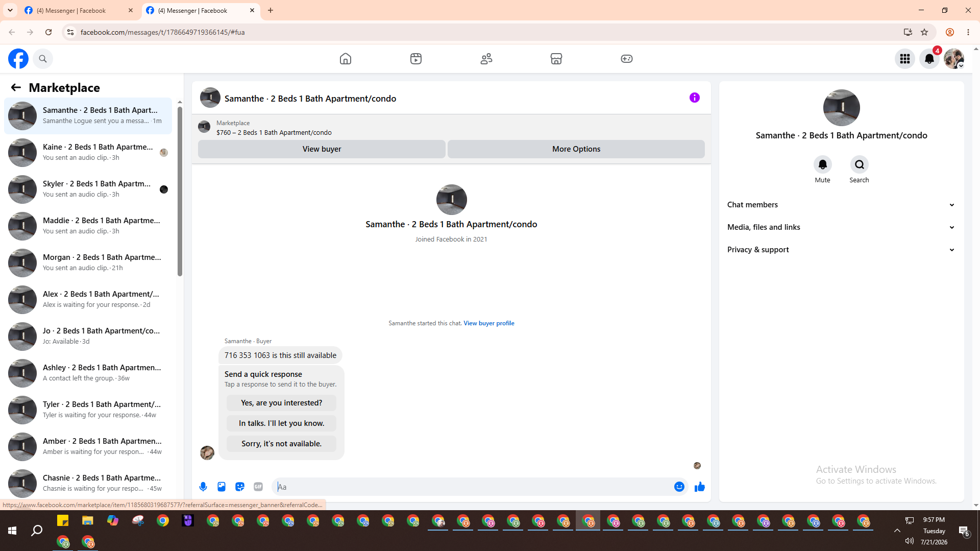Search within the conversation
The height and width of the screenshot is (551, 980).
tap(860, 164)
